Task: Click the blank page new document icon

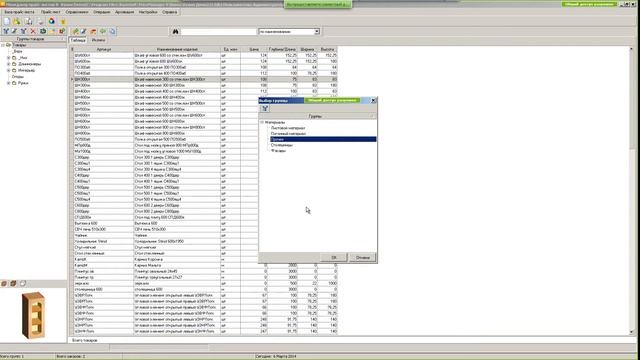Action: tap(7, 21)
